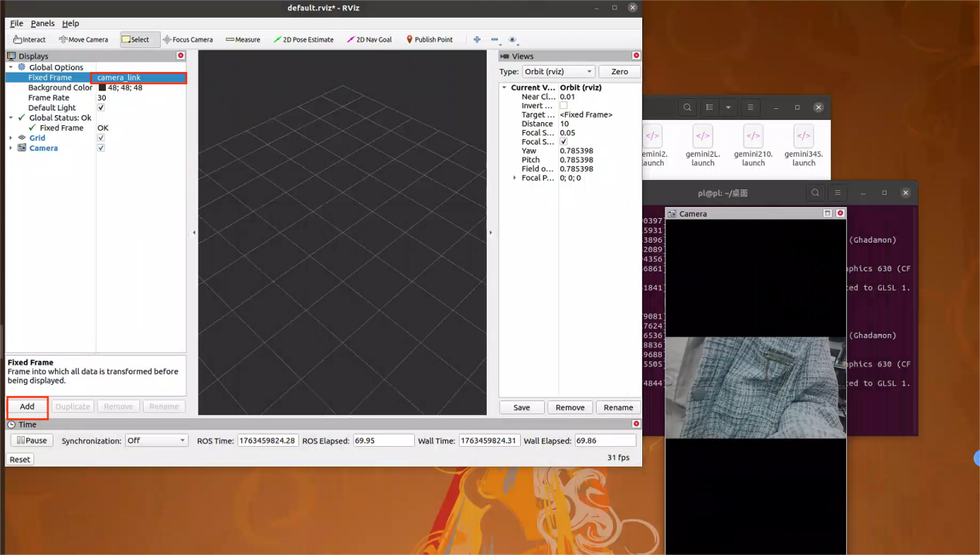Click the plus icon to add a tool

click(477, 39)
